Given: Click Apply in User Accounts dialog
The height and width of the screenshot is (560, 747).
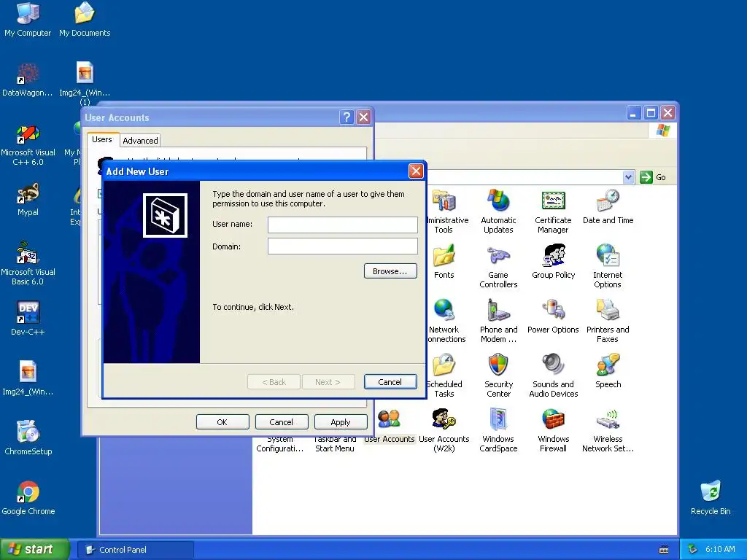Looking at the screenshot, I should (341, 422).
